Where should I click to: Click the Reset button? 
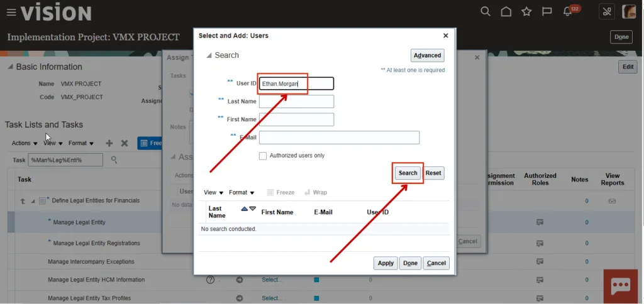433,173
